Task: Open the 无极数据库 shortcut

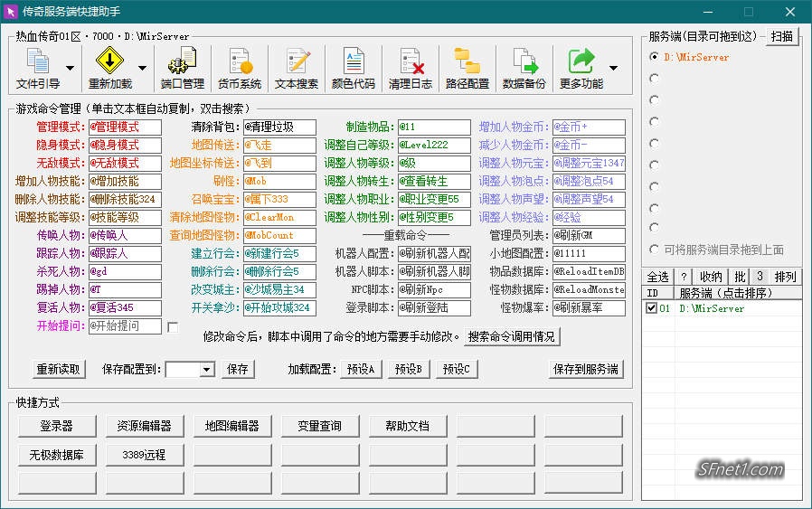Action: [x=57, y=455]
